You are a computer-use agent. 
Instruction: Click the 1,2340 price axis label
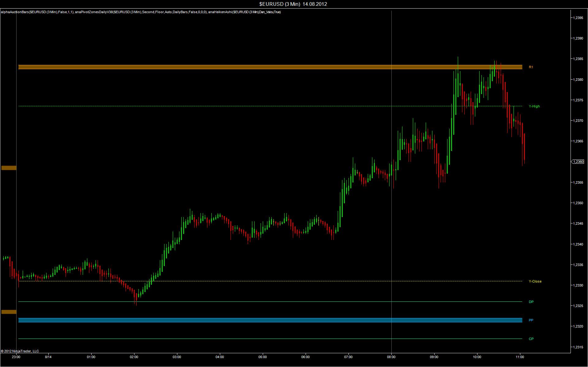point(578,244)
